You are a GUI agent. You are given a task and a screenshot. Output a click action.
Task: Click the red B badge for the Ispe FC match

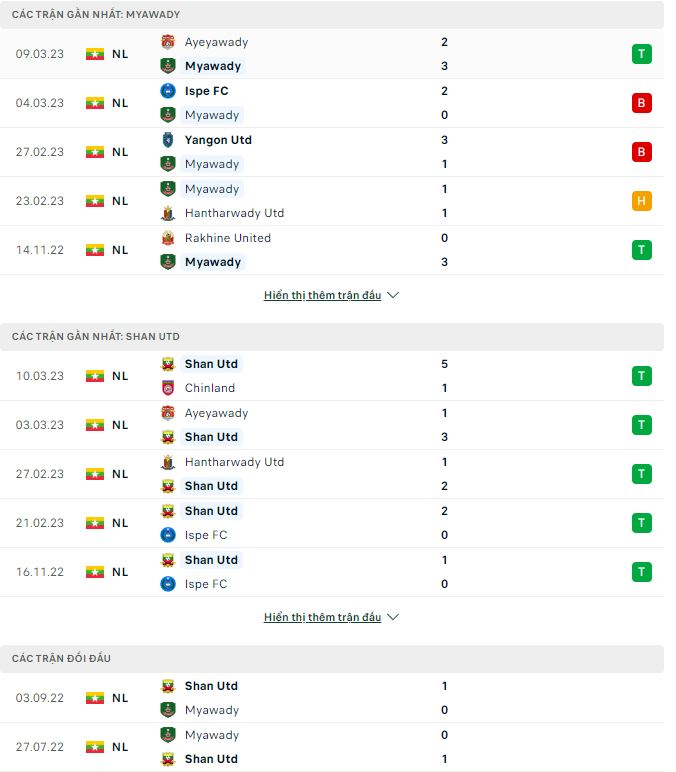pyautogui.click(x=642, y=103)
